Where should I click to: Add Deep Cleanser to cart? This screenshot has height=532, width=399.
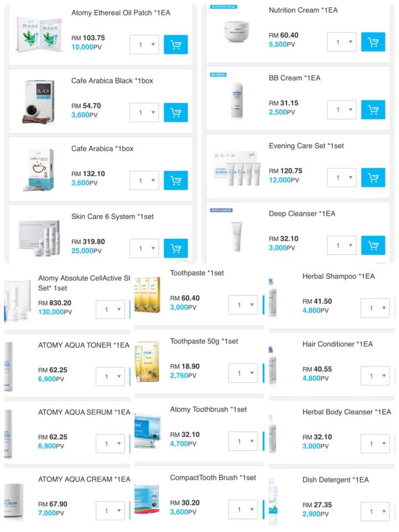pyautogui.click(x=373, y=245)
